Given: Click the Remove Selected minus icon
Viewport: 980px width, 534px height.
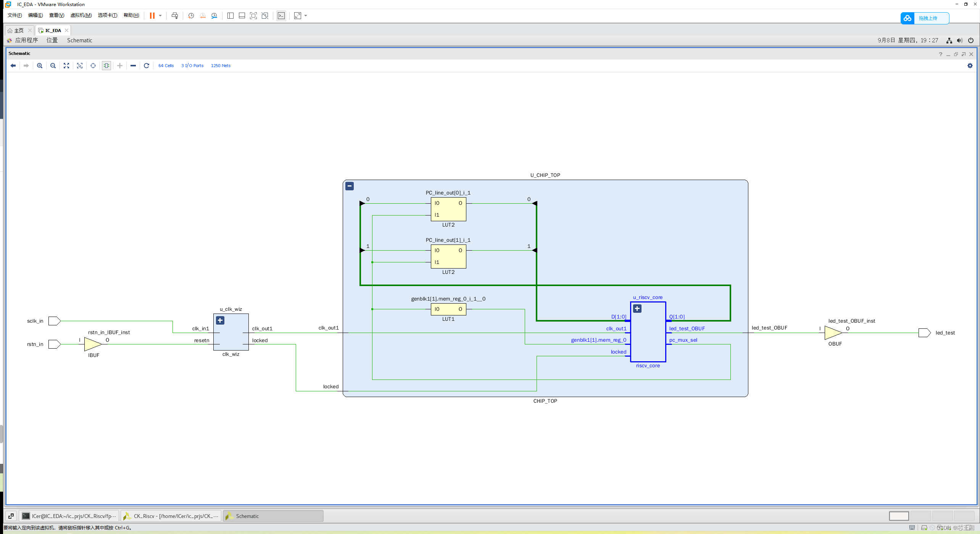Looking at the screenshot, I should (133, 66).
